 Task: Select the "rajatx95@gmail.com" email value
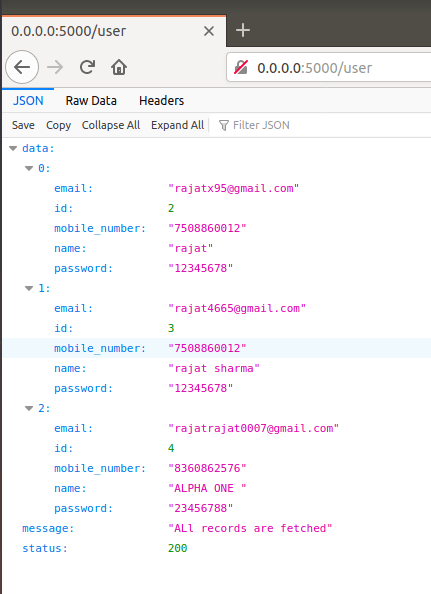coord(234,188)
